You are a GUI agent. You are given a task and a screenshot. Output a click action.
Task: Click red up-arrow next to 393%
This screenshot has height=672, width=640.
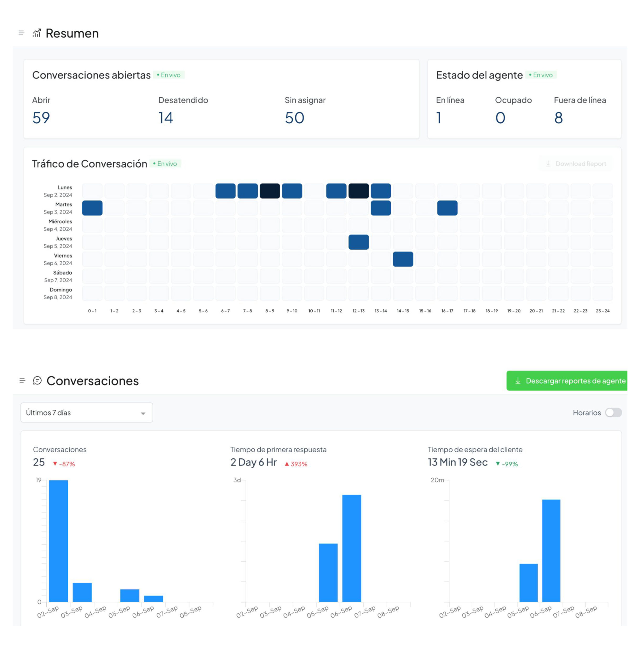[287, 464]
